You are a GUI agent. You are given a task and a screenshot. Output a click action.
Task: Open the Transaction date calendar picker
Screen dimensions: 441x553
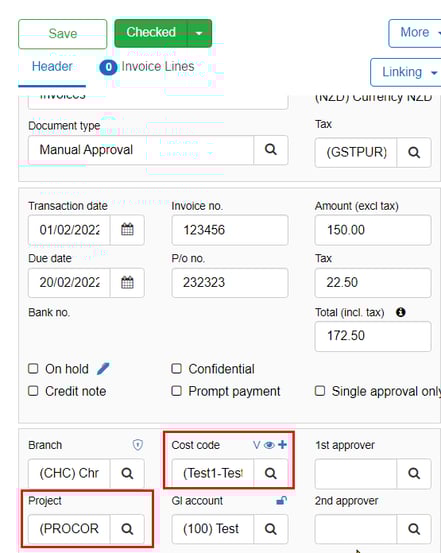coord(127,230)
